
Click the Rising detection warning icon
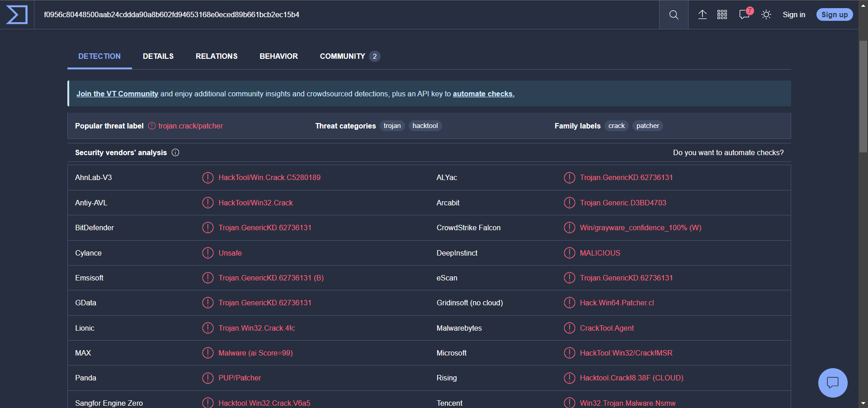point(569,378)
